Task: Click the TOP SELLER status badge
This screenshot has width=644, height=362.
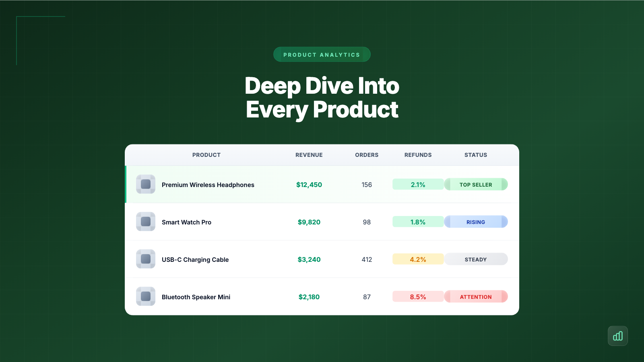Action: 476,184
